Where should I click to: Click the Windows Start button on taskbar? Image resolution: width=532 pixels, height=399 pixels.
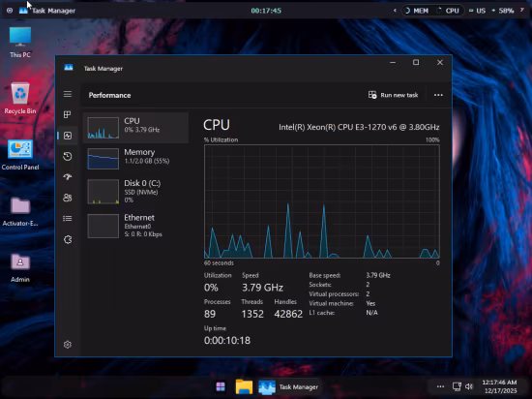[221, 386]
